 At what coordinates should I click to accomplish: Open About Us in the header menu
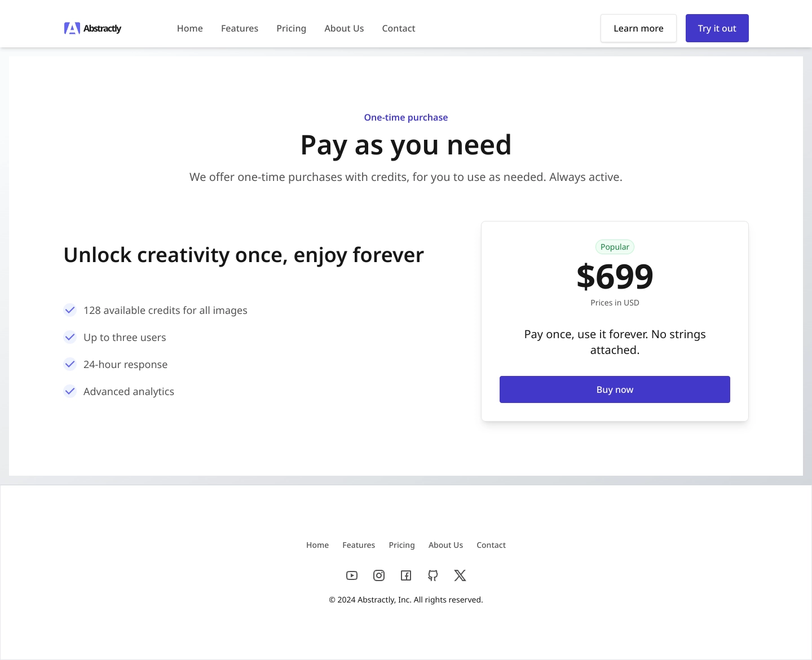tap(344, 28)
